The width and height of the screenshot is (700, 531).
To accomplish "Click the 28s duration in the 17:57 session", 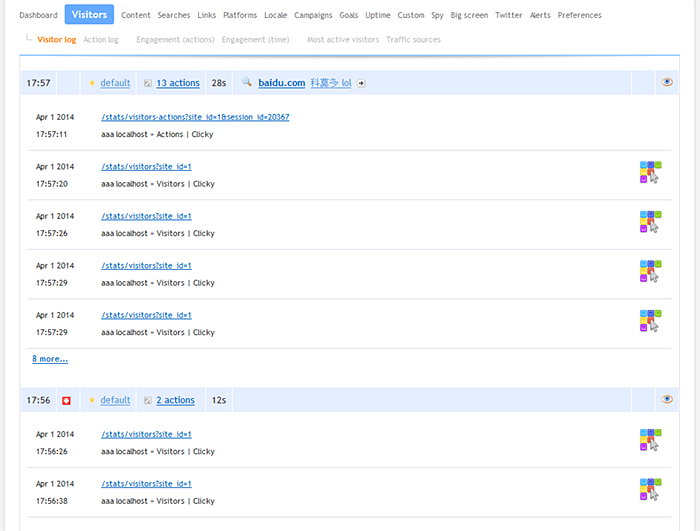I will click(219, 83).
